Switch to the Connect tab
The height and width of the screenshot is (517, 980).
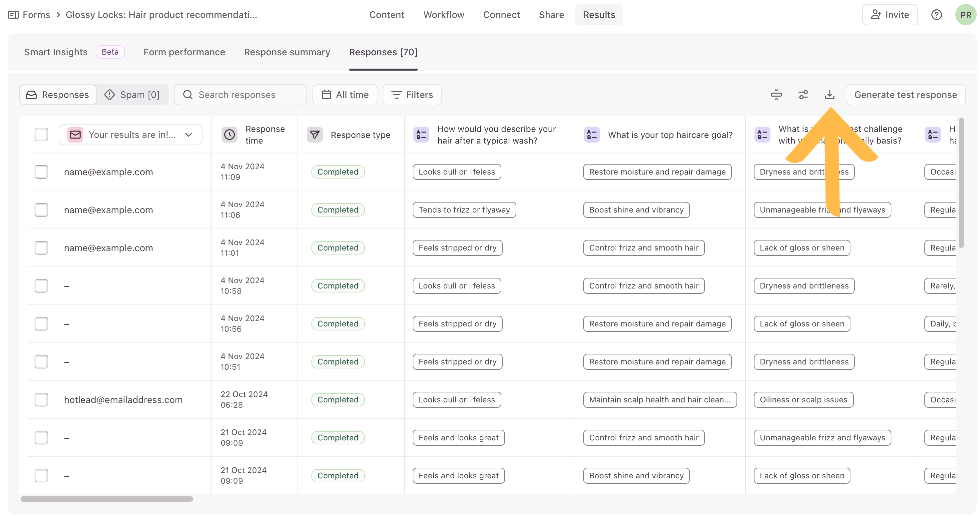point(501,15)
